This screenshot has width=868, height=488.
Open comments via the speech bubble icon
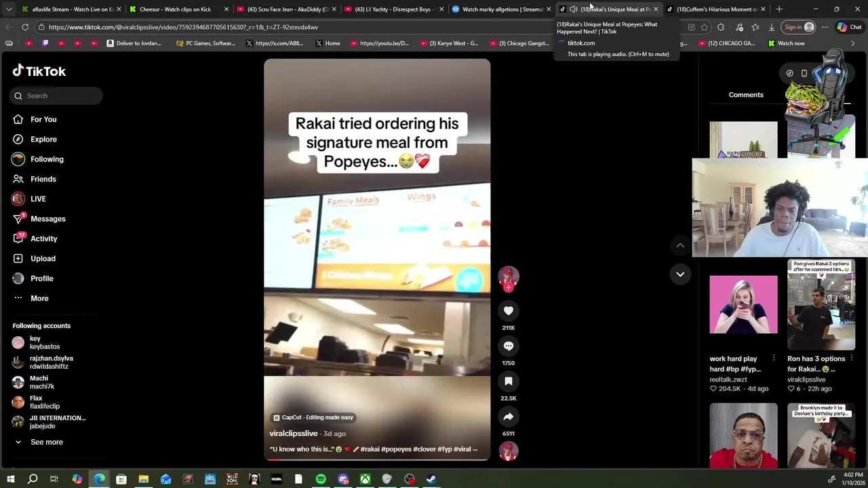(509, 346)
